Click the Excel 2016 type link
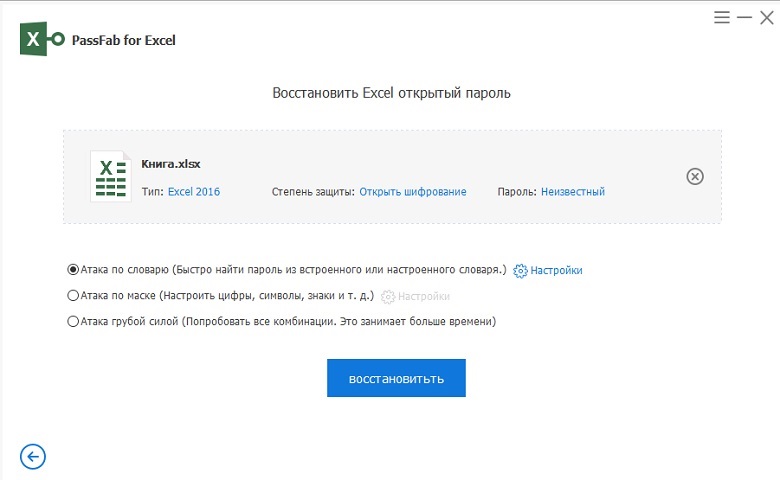Image resolution: width=780 pixels, height=480 pixels. [x=194, y=192]
